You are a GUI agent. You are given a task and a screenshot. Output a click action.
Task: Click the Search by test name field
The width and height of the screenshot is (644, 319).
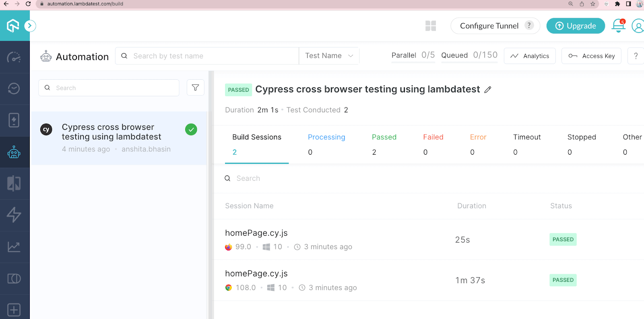click(207, 56)
